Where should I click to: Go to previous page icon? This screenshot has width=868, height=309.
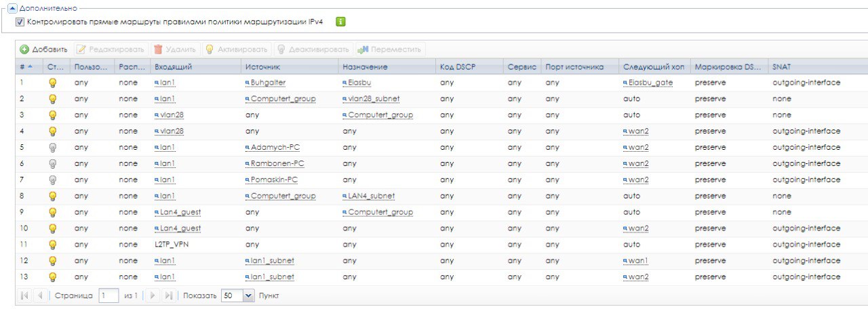40,296
